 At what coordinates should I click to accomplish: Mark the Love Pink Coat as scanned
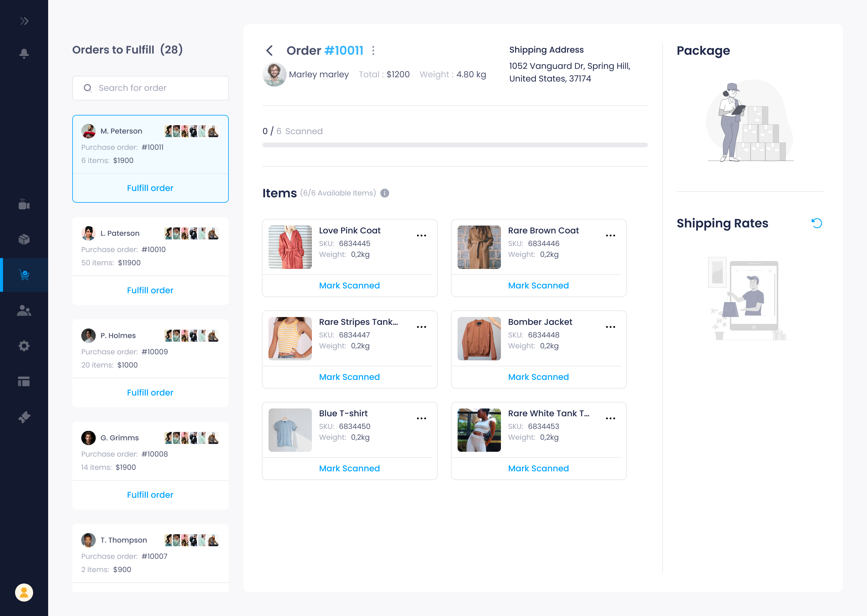click(349, 285)
